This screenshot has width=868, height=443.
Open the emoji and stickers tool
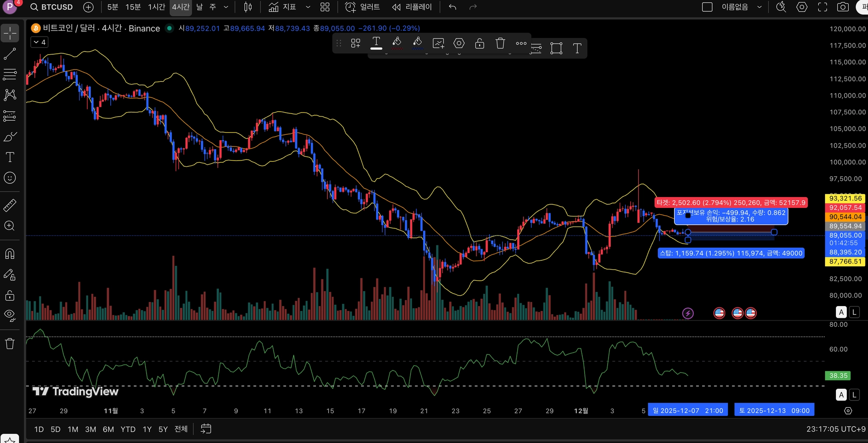(x=10, y=178)
